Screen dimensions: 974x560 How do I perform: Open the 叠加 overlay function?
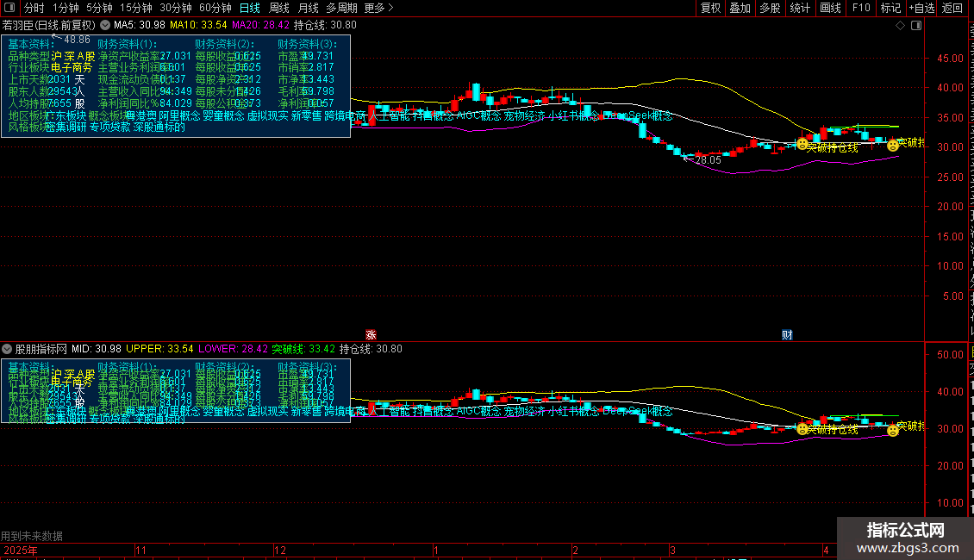point(740,8)
